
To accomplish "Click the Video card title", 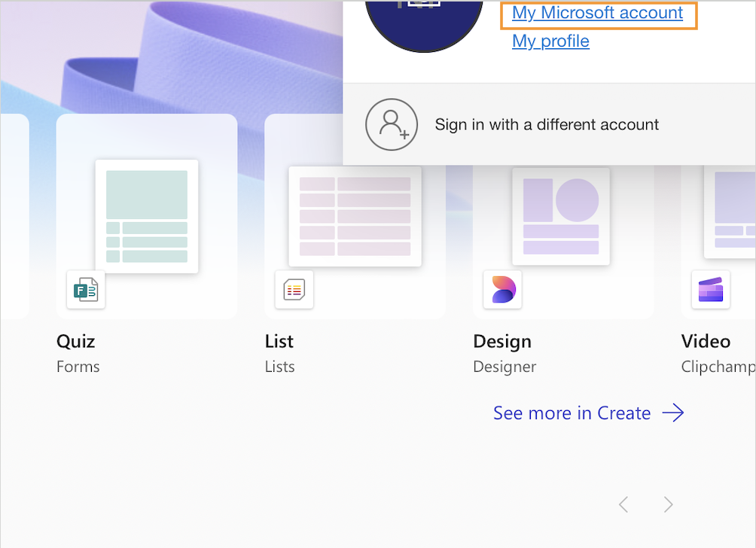I will coord(706,341).
